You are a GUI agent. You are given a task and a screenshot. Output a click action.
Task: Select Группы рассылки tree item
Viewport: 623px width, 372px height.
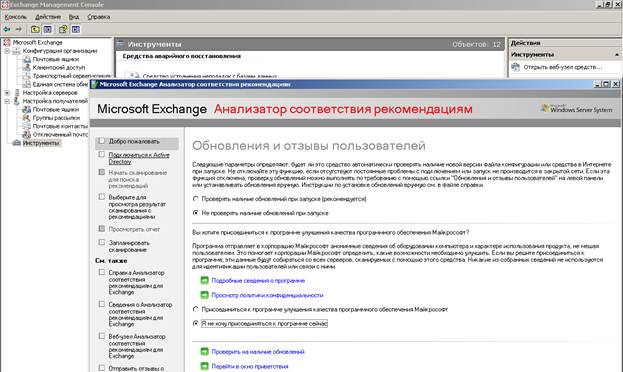[56, 118]
